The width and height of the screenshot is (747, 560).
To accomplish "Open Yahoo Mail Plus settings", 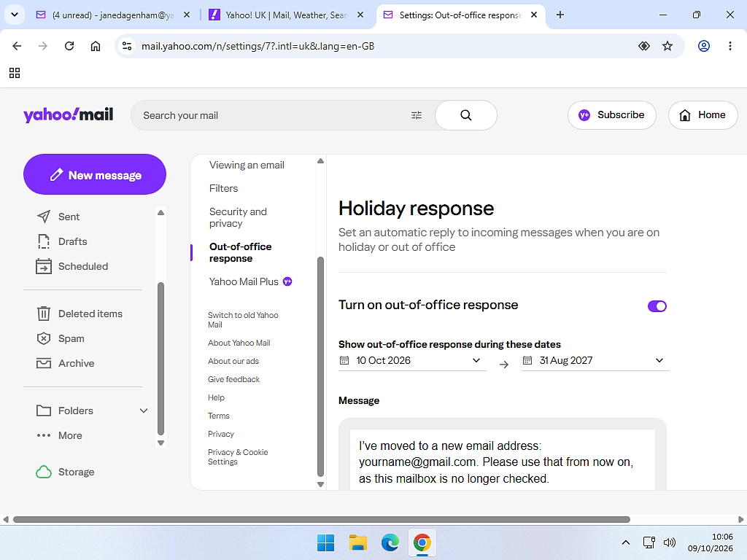I will tap(244, 281).
